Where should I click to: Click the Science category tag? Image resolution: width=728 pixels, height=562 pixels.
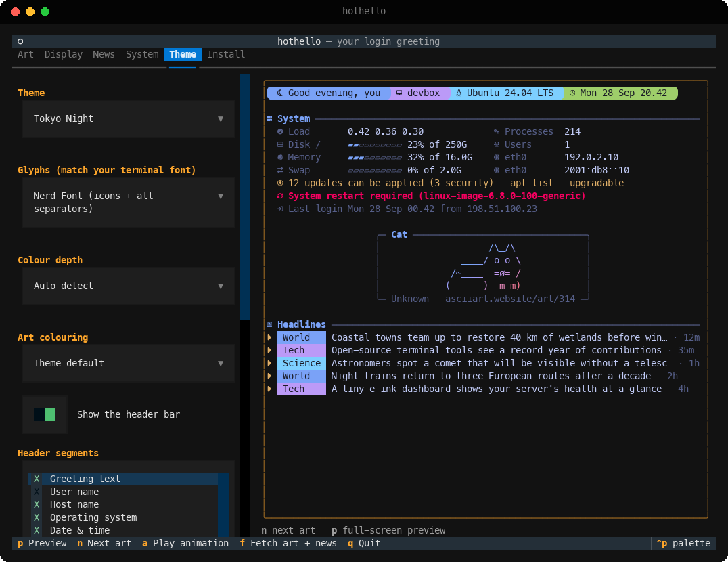click(302, 363)
